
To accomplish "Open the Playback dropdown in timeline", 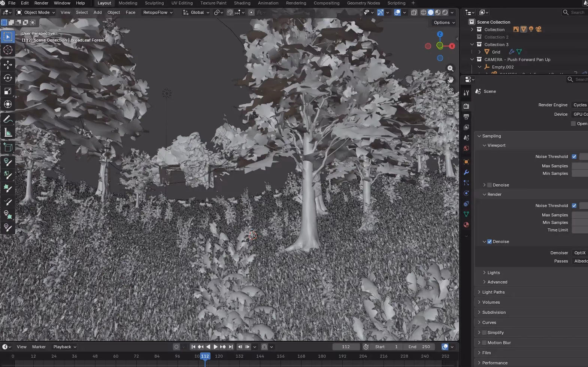I will point(64,347).
